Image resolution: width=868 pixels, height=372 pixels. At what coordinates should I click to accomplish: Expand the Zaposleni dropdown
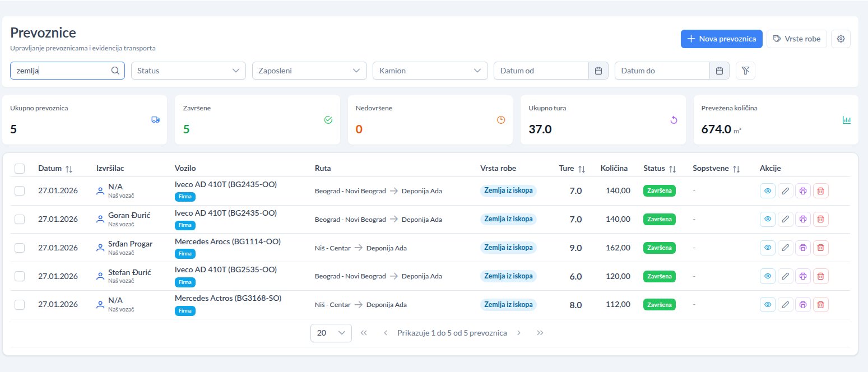tap(309, 71)
